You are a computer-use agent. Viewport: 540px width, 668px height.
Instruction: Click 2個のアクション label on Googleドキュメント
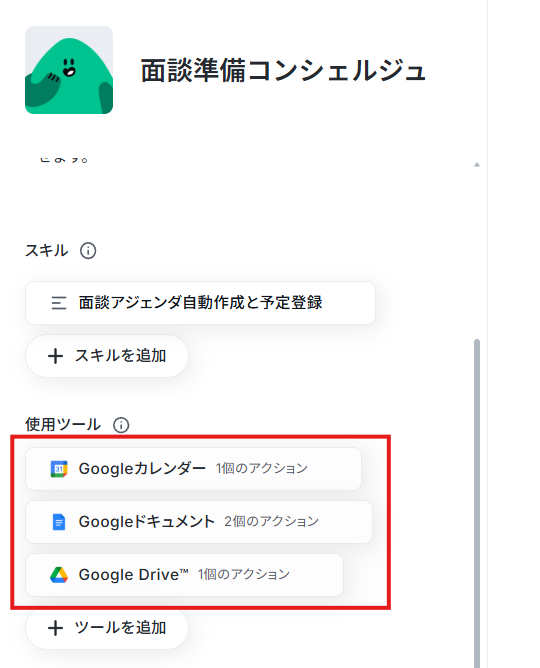coord(271,521)
